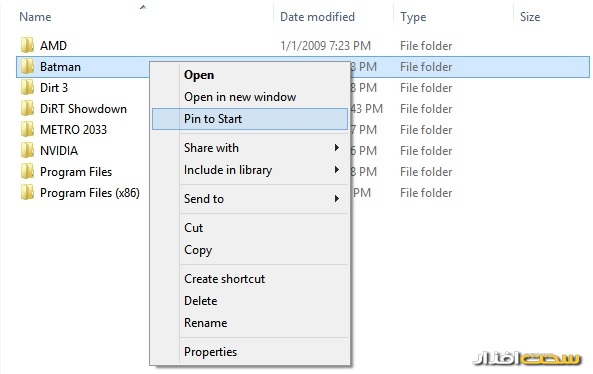
Task: Click the METRO 2033 folder icon
Action: click(x=27, y=130)
